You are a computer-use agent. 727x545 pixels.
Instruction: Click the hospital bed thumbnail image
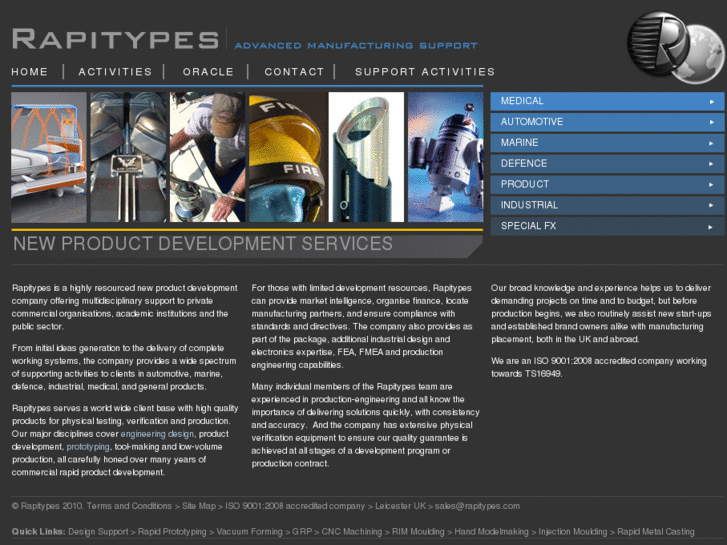pos(49,157)
